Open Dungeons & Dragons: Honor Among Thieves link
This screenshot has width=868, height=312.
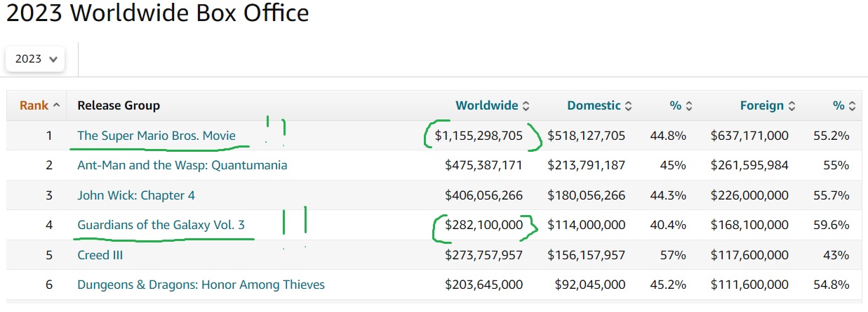[x=201, y=285]
